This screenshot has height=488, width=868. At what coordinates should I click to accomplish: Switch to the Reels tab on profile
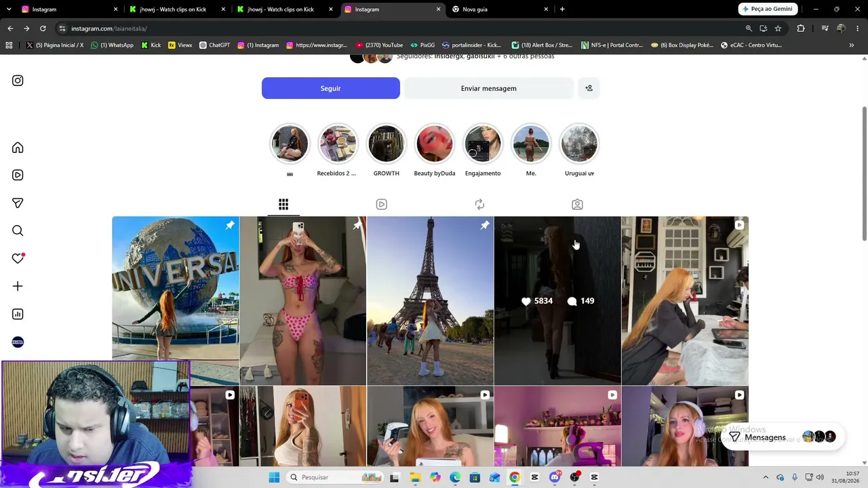pyautogui.click(x=382, y=204)
